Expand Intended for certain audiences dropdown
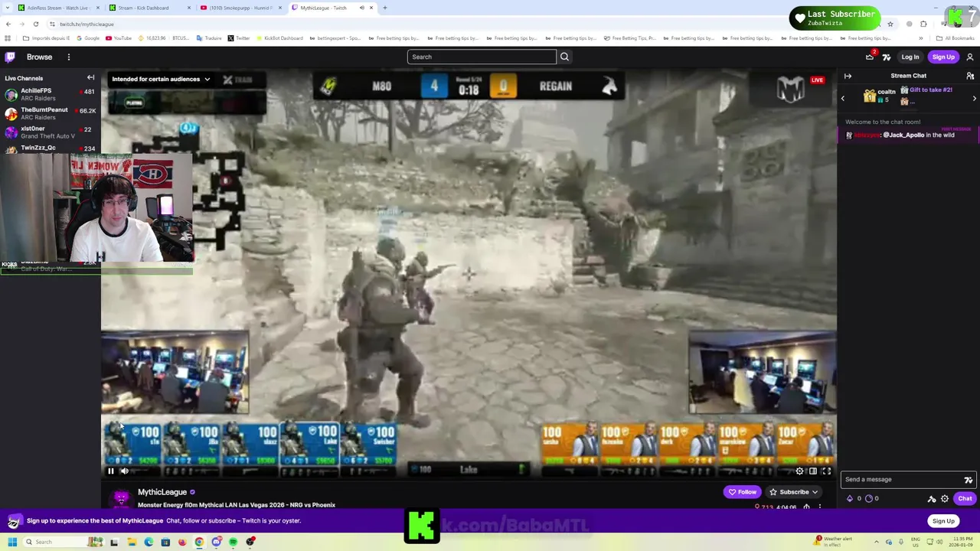Viewport: 980px width, 551px height. tap(161, 79)
